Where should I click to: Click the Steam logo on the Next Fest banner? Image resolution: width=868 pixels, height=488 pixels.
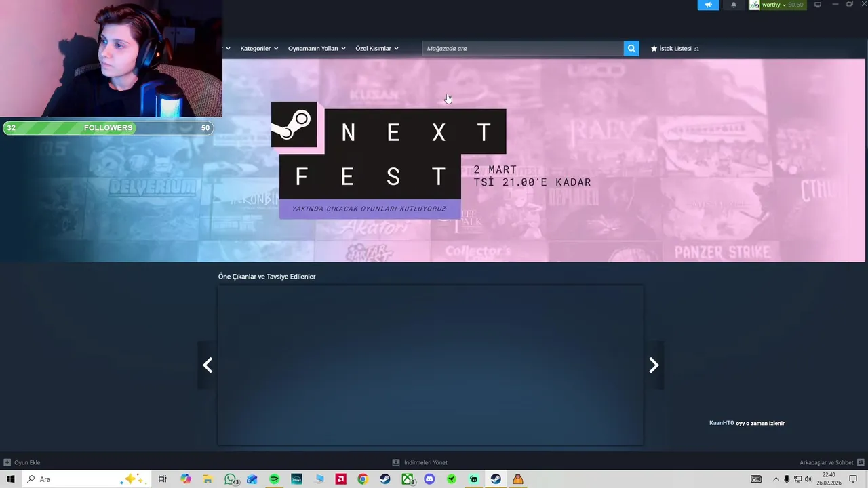(294, 125)
